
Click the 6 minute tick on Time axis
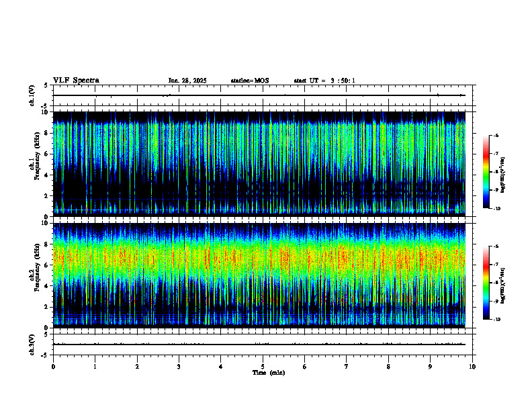click(x=305, y=367)
